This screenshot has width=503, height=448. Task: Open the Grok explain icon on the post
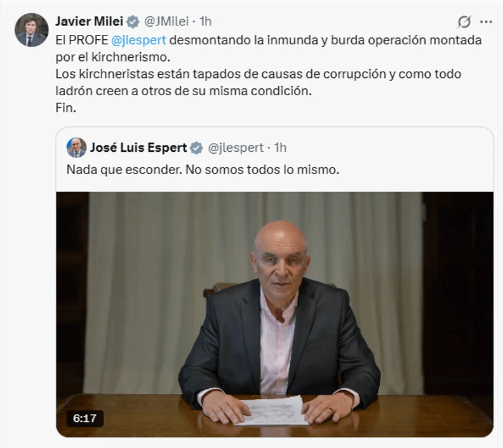tap(464, 22)
